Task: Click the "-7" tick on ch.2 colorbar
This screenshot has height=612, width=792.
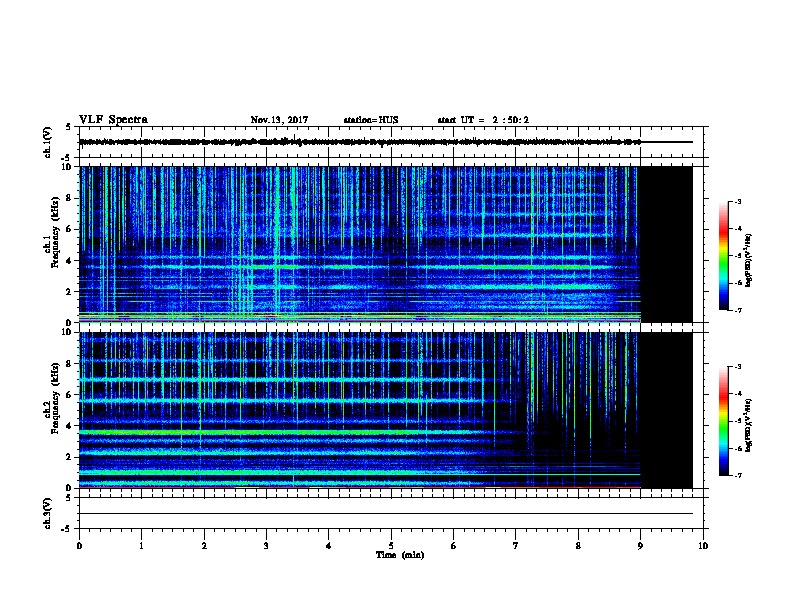Action: click(737, 476)
